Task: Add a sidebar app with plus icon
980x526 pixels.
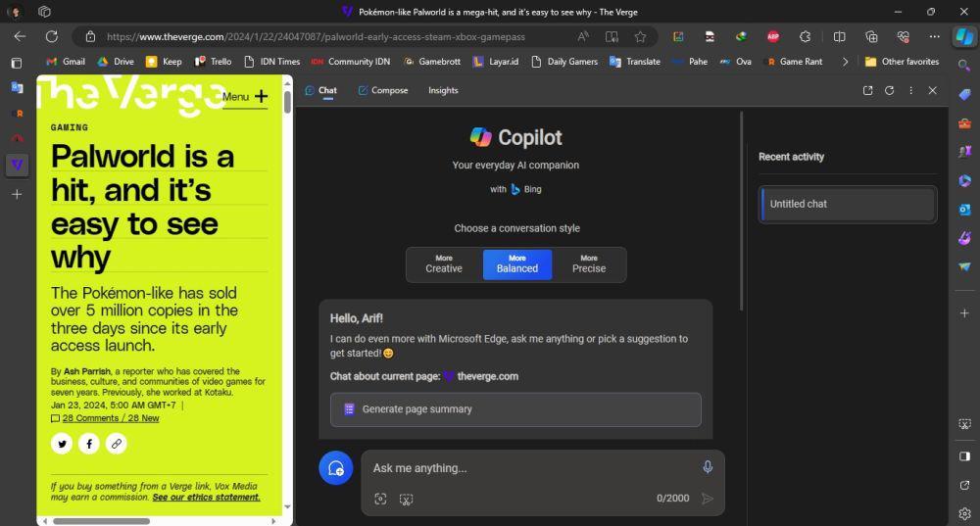Action: click(964, 313)
